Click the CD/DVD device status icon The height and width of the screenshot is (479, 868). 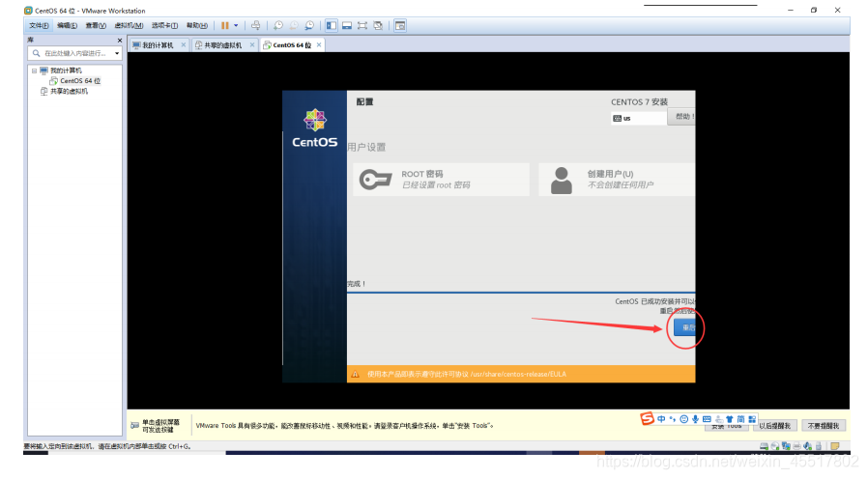775,446
